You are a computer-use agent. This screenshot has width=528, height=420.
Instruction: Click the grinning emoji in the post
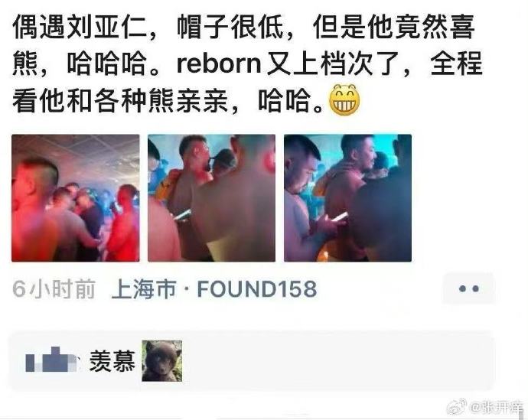[344, 100]
